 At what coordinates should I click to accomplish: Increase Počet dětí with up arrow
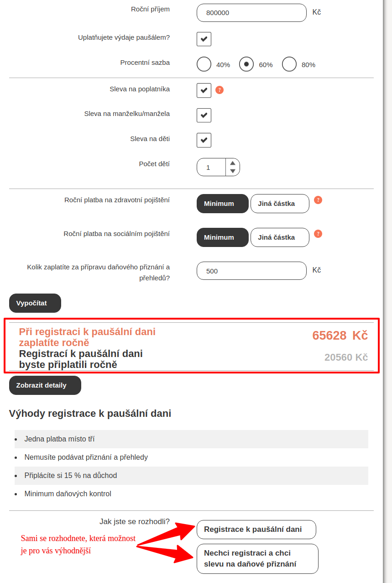[x=233, y=163]
